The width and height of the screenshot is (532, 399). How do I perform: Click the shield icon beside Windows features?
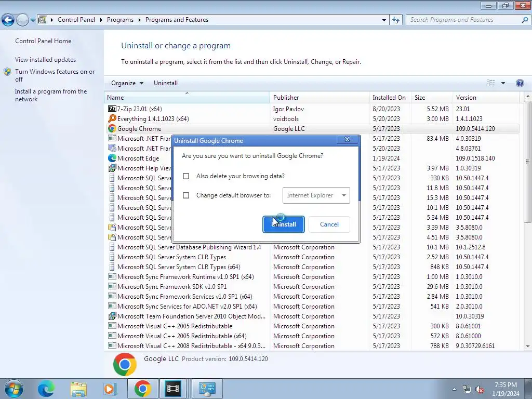(7, 72)
